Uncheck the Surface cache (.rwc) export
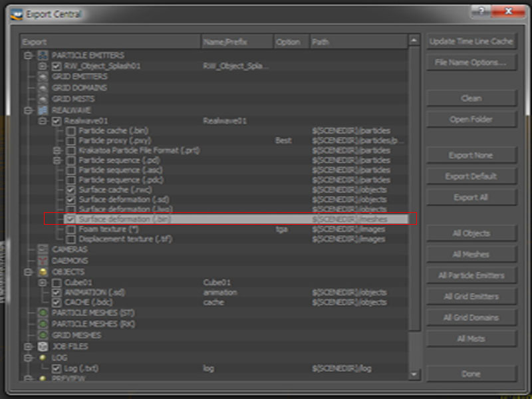The image size is (532, 399). pos(70,190)
